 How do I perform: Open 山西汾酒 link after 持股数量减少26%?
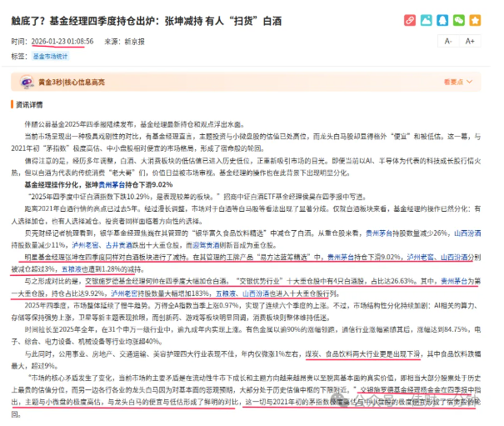(467, 233)
